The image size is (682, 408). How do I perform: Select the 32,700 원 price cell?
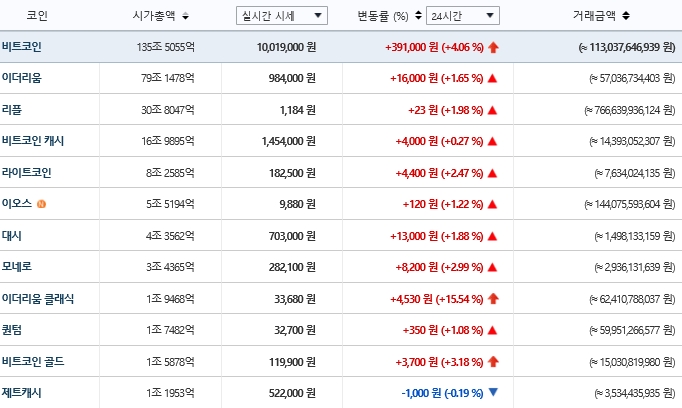tap(295, 331)
